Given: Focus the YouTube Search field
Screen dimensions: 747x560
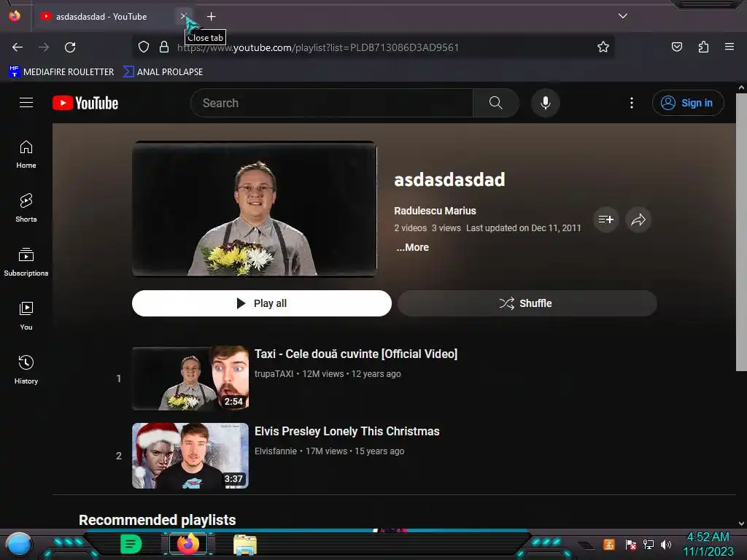Looking at the screenshot, I should (x=332, y=103).
